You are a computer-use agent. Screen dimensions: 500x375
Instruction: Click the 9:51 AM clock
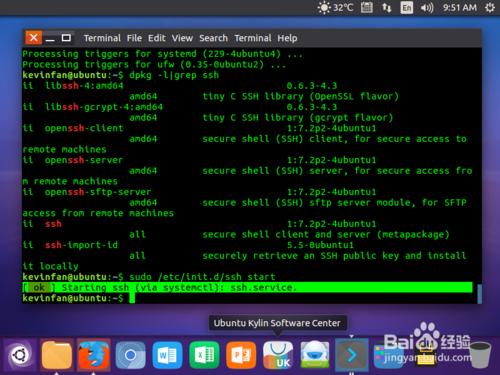460,7
